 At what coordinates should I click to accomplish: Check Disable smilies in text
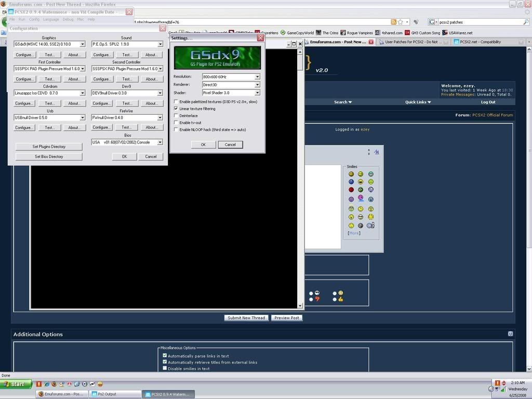165,368
